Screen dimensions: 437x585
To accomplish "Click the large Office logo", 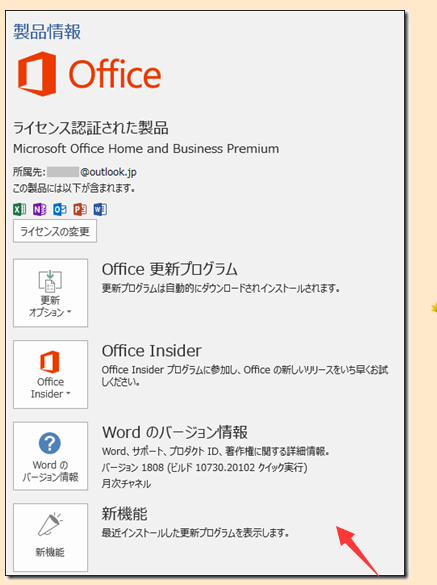I will (x=90, y=74).
